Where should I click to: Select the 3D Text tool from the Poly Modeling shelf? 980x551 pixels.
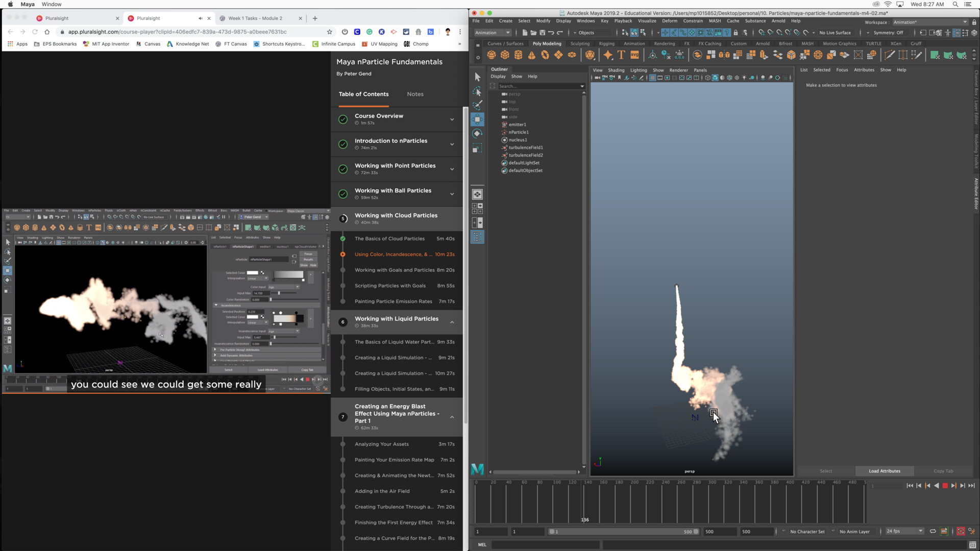(622, 55)
